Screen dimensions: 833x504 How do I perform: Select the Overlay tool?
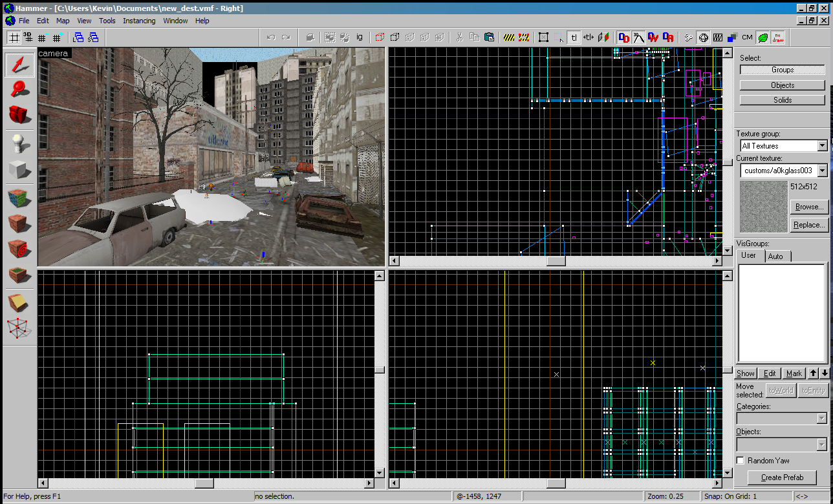[x=19, y=274]
